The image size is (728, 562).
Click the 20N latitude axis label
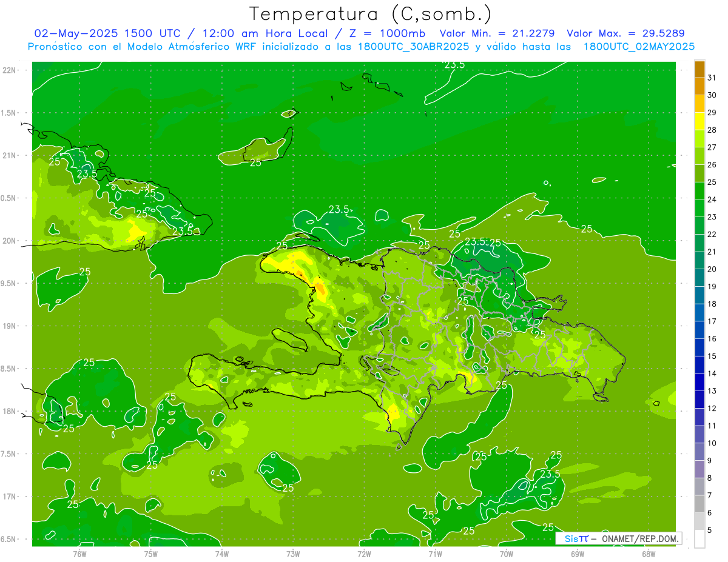(10, 241)
